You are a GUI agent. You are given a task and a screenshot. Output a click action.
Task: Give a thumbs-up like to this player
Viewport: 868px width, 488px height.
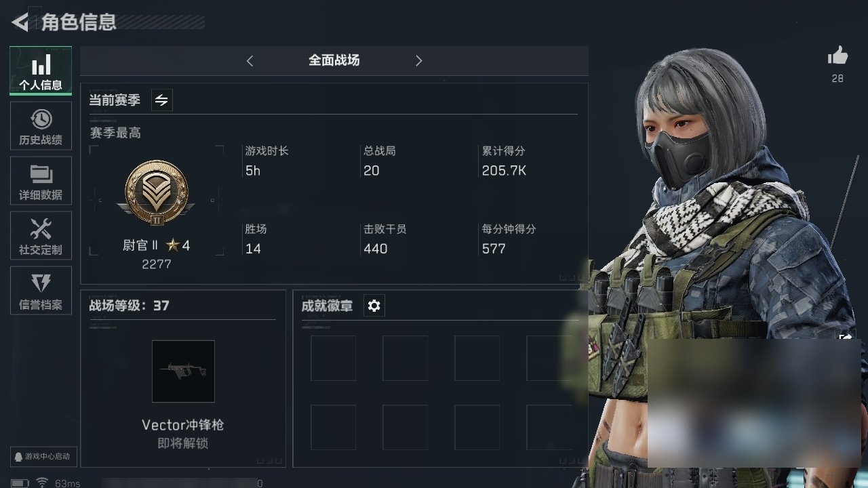[x=838, y=56]
